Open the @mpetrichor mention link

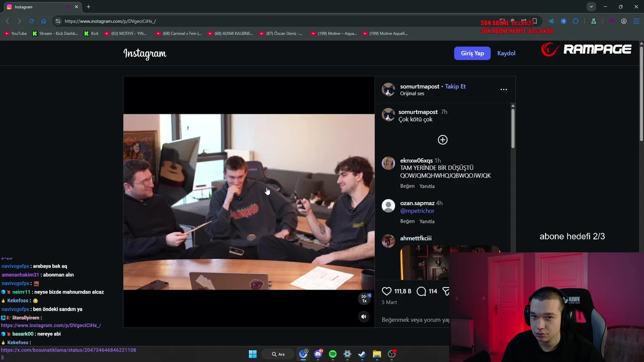pyautogui.click(x=417, y=211)
